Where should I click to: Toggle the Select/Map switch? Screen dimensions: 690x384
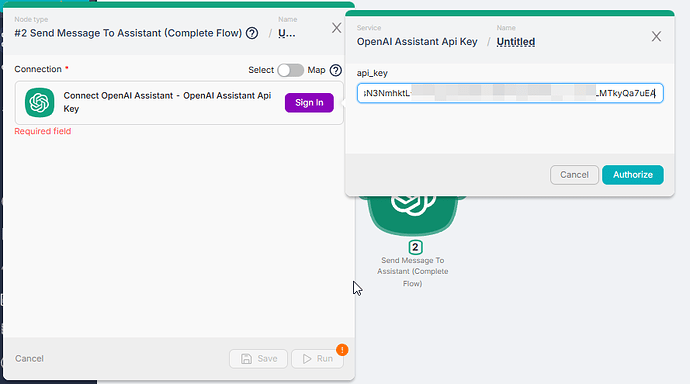tap(290, 70)
